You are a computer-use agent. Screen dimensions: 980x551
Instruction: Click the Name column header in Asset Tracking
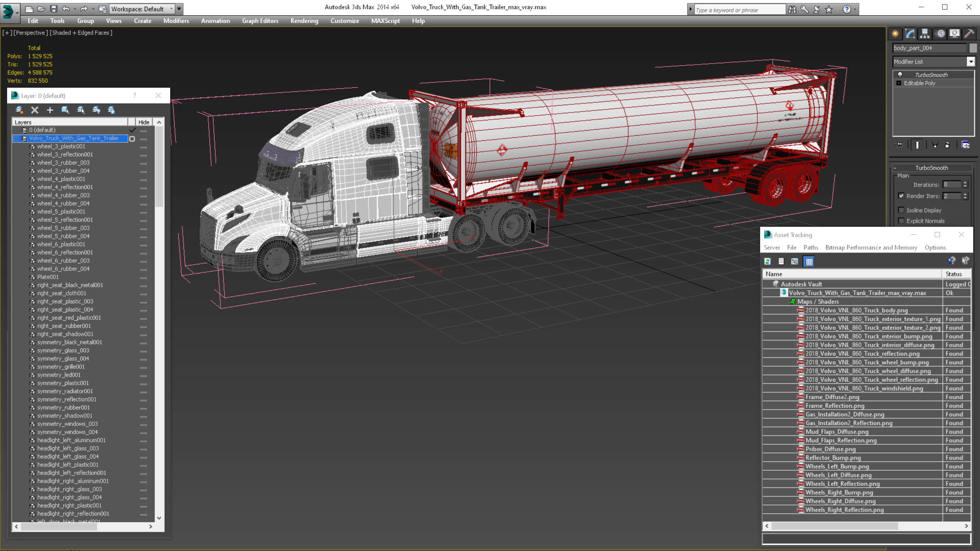point(852,274)
